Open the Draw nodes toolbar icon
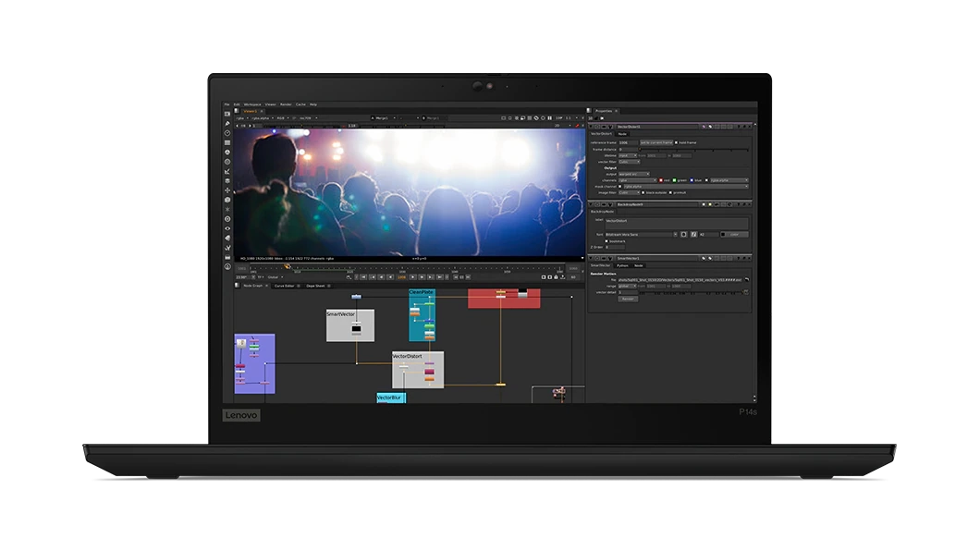 [x=227, y=124]
